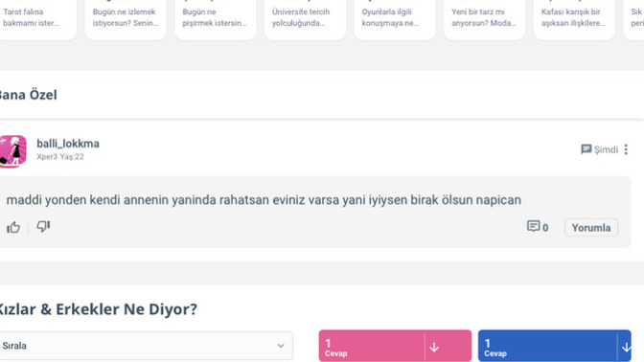Open the Tarot falına bakmamı ister card
The image size is (644, 362).
click(37, 19)
